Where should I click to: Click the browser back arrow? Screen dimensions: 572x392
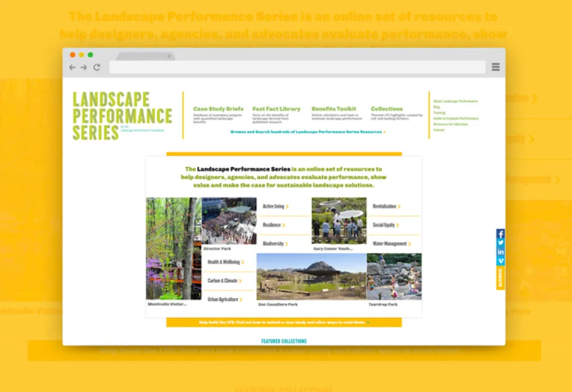(x=72, y=67)
